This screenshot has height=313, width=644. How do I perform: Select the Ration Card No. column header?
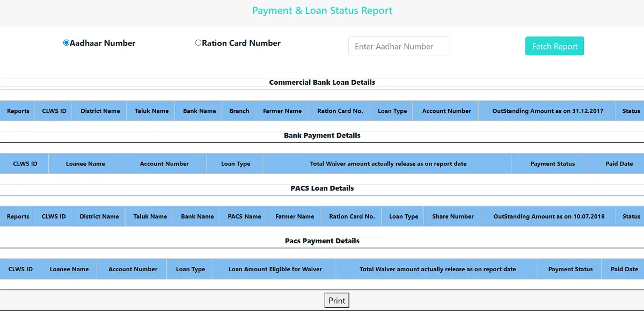[339, 111]
